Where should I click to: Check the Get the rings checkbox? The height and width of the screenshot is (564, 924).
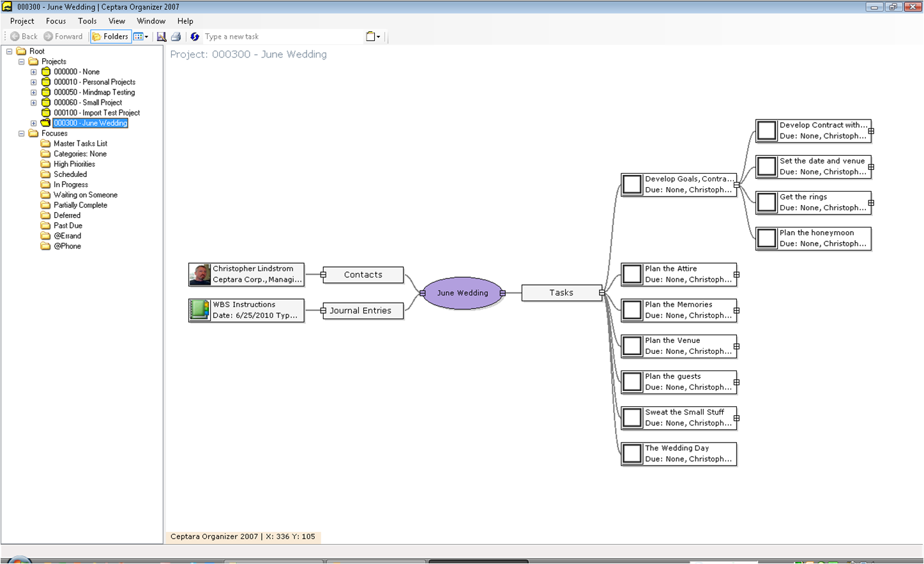[x=767, y=202]
